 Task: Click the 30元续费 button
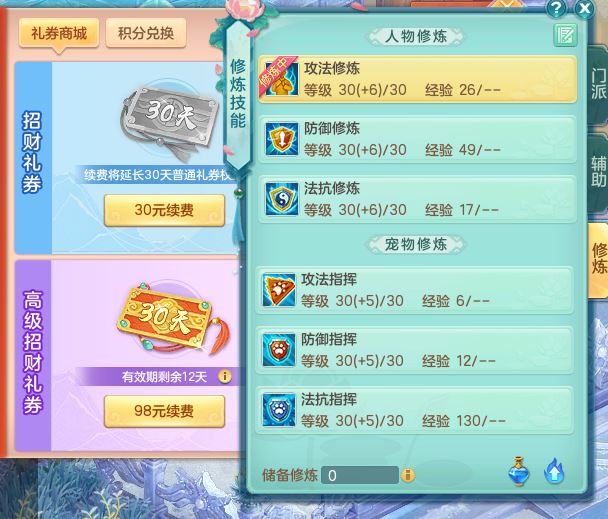164,210
